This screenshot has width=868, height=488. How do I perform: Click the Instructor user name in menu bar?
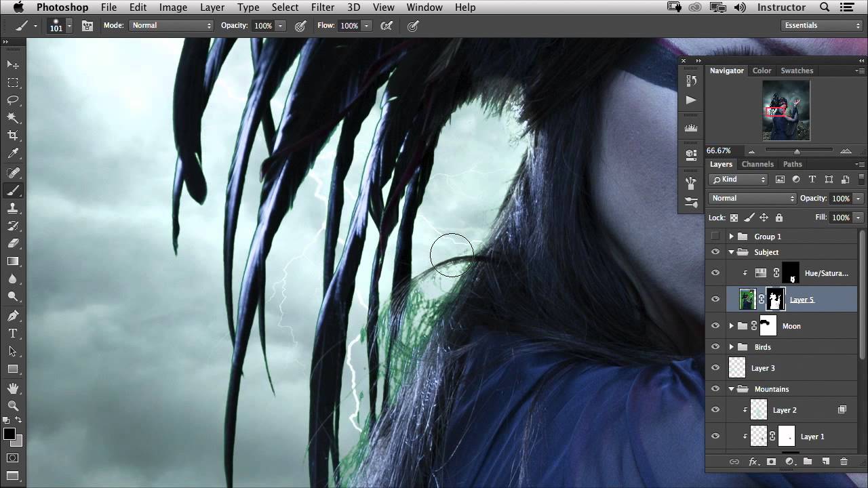pyautogui.click(x=781, y=7)
